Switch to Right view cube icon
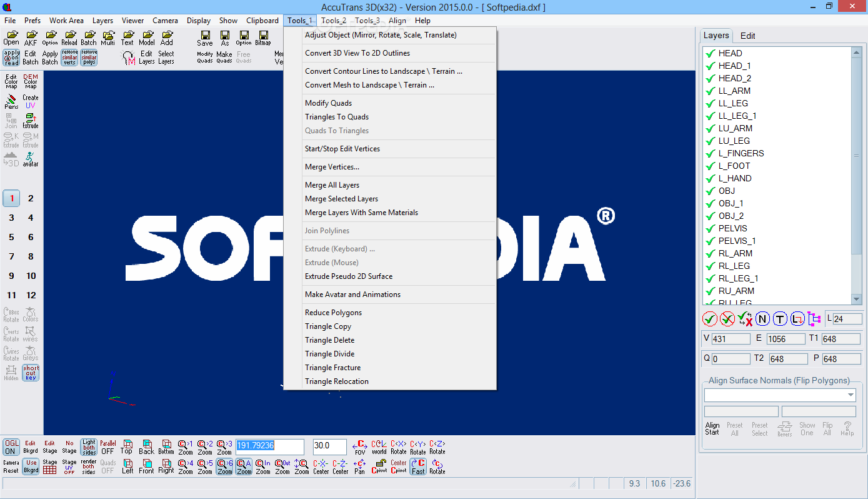Viewport: 868px width, 499px height. pyautogui.click(x=166, y=466)
